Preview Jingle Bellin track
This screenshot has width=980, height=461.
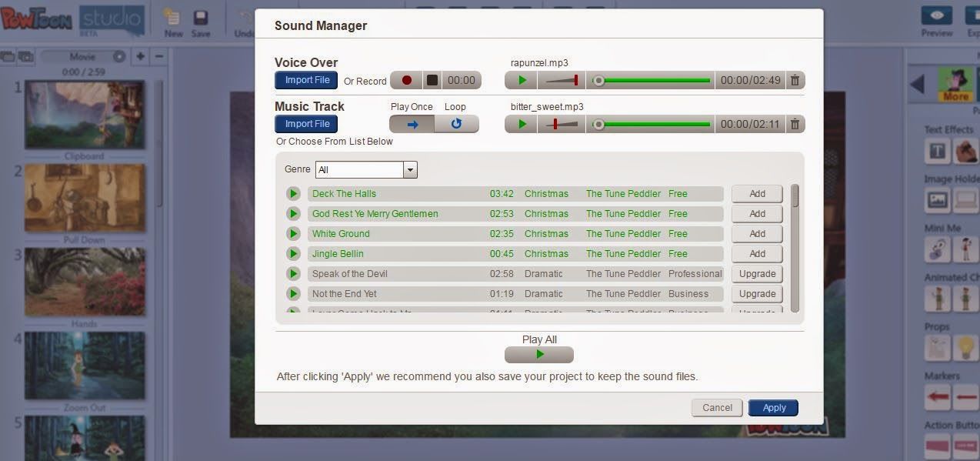pos(293,254)
